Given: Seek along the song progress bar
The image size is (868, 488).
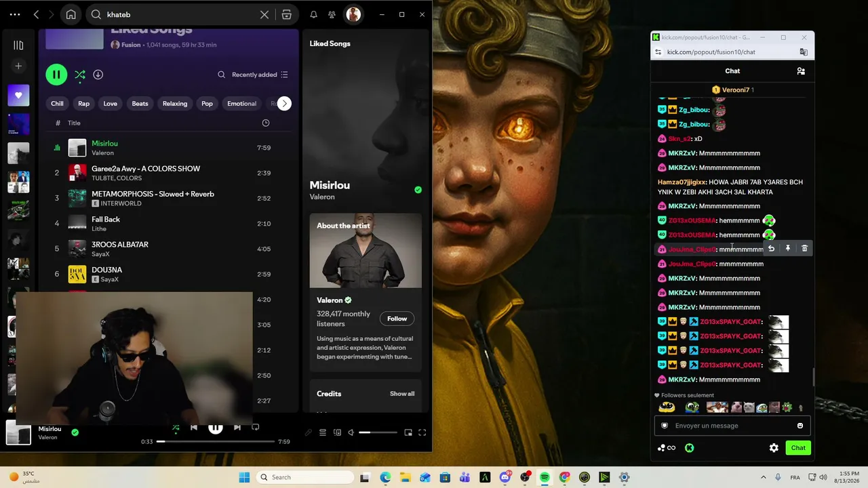Looking at the screenshot, I should coord(216,442).
